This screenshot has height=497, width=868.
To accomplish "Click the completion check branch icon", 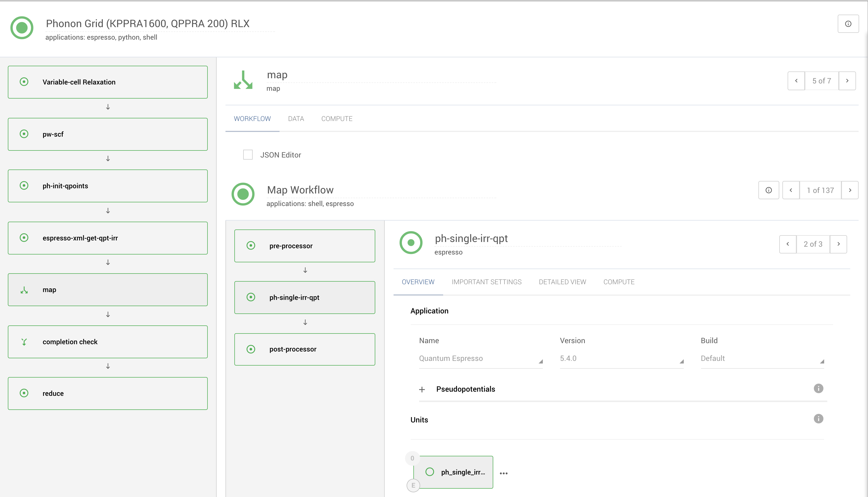I will [x=24, y=342].
